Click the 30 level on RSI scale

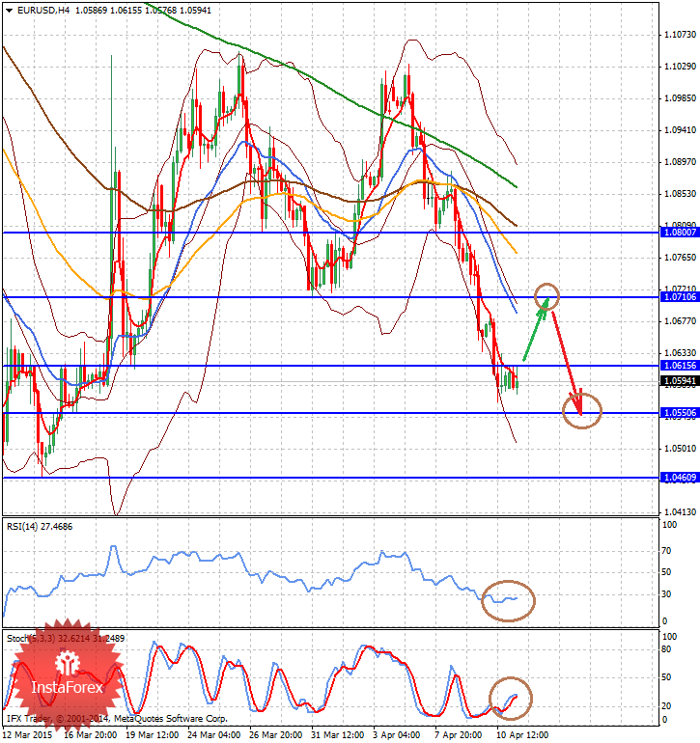[x=666, y=593]
